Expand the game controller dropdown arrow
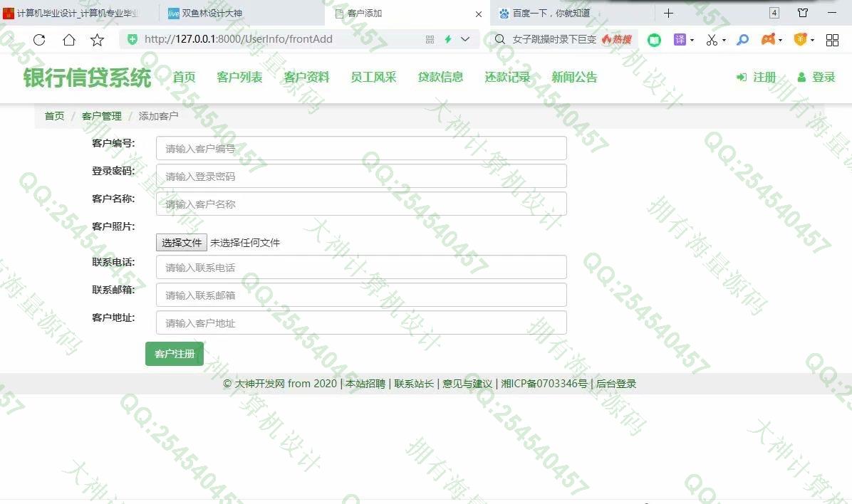This screenshot has height=504, width=852. pyautogui.click(x=780, y=40)
